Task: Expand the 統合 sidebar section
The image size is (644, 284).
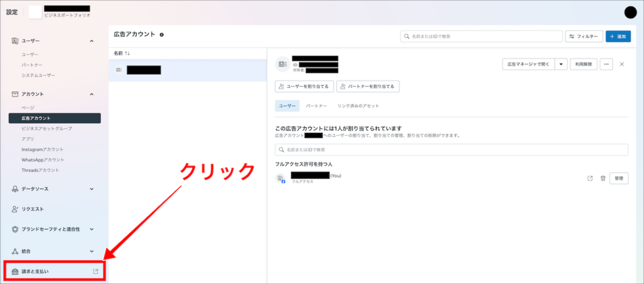Action: click(92, 251)
